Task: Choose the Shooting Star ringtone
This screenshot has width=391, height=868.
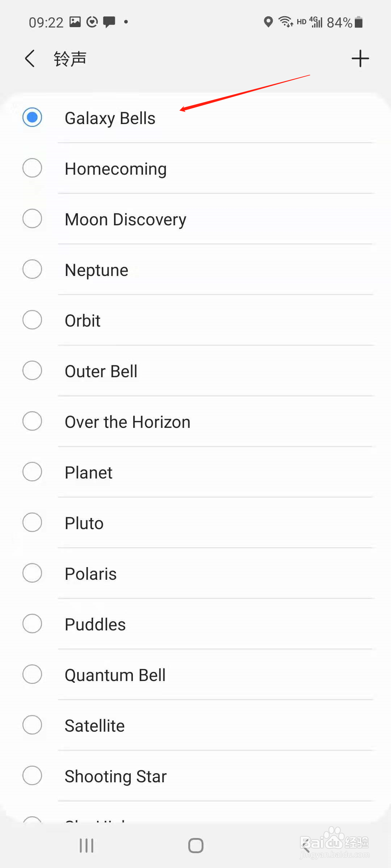Action: pyautogui.click(x=115, y=776)
